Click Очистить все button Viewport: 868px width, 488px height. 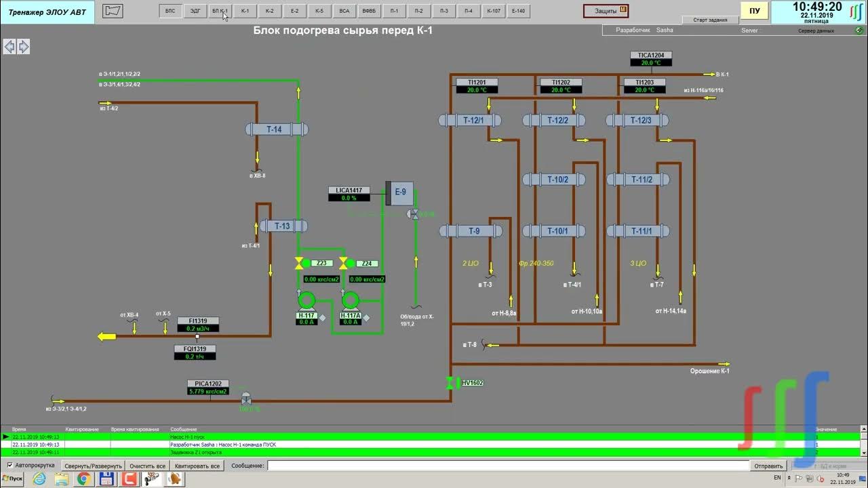[148, 466]
